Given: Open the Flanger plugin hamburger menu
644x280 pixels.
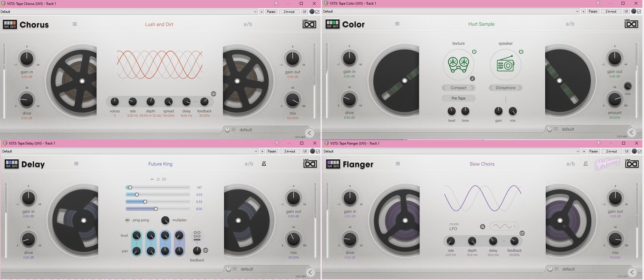Looking at the screenshot, I should 398,164.
